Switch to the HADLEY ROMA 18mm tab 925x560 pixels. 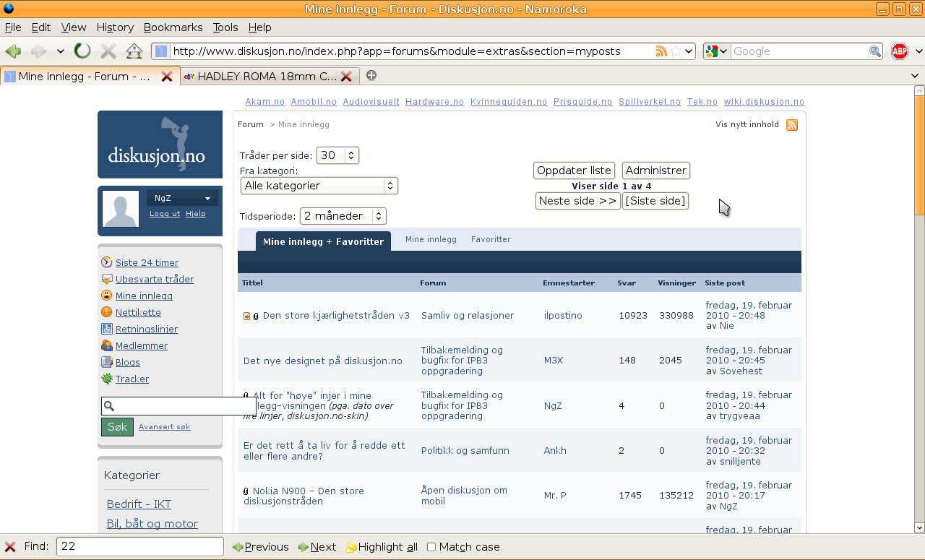click(x=269, y=76)
